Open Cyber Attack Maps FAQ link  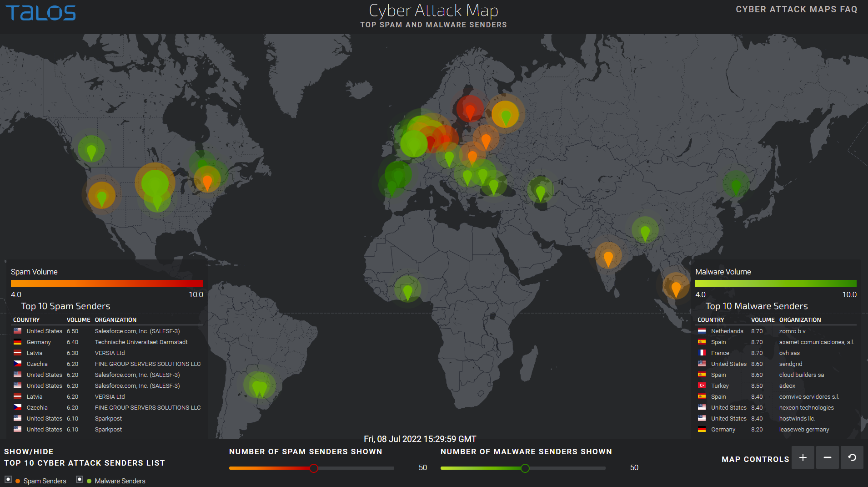tap(796, 10)
